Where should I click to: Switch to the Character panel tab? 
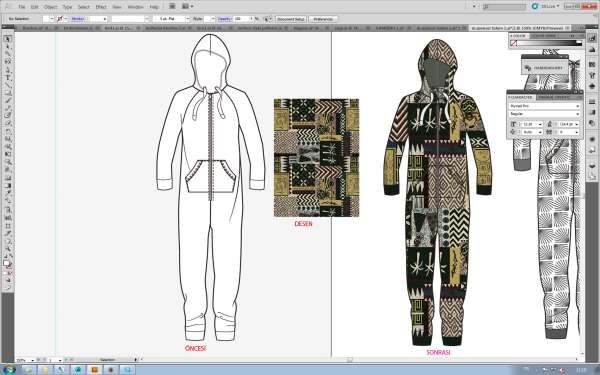coord(521,98)
